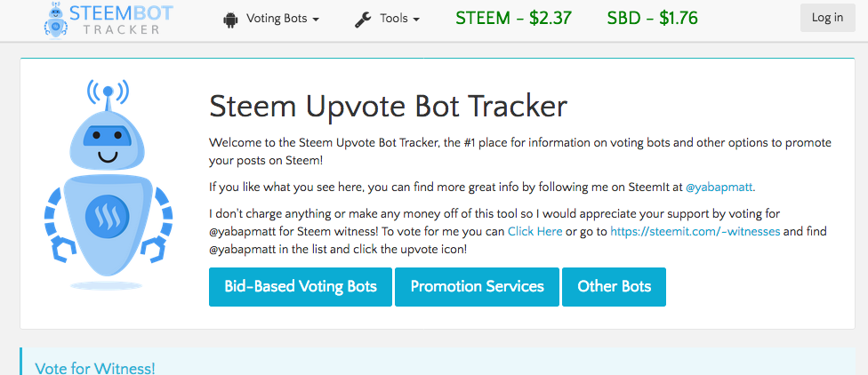Follow the @yabapmatt profile link
Viewport: 868px width, 375px height.
719,187
